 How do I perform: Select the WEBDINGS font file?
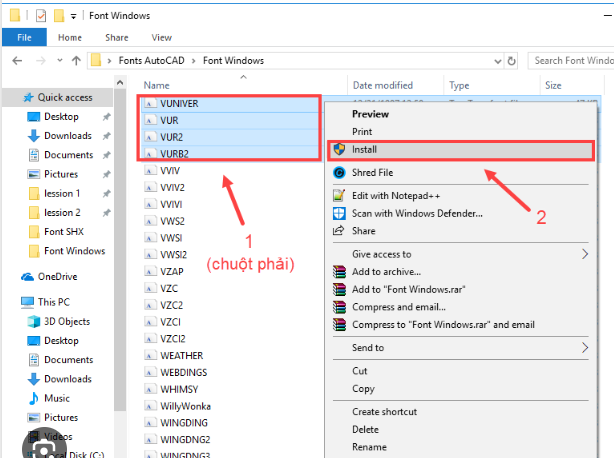coord(181,373)
